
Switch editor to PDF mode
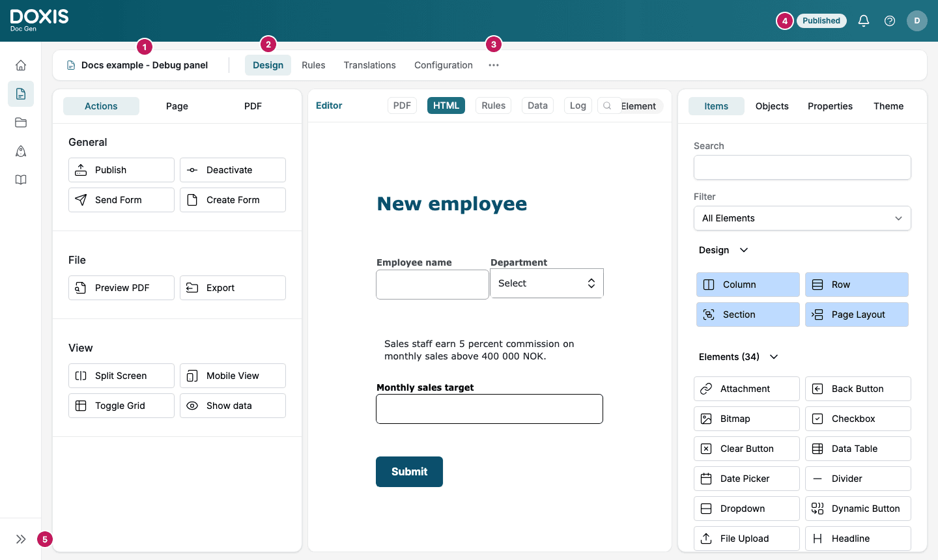(x=402, y=105)
